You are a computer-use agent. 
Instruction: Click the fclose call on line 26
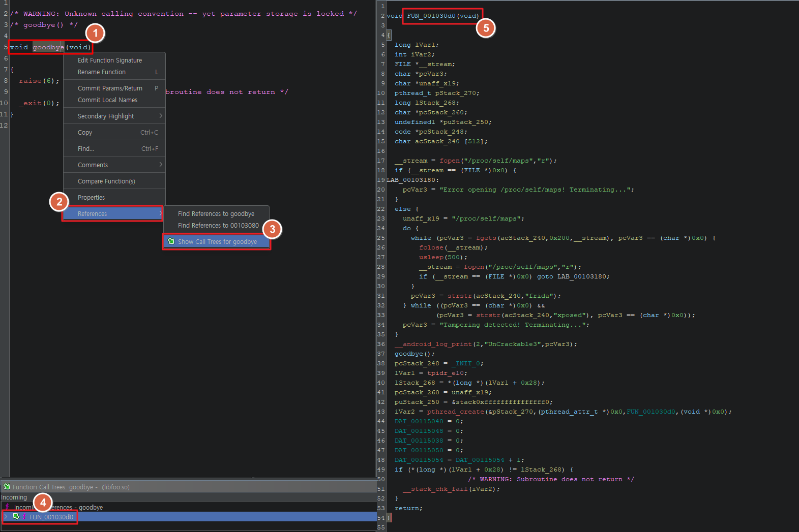pyautogui.click(x=431, y=247)
